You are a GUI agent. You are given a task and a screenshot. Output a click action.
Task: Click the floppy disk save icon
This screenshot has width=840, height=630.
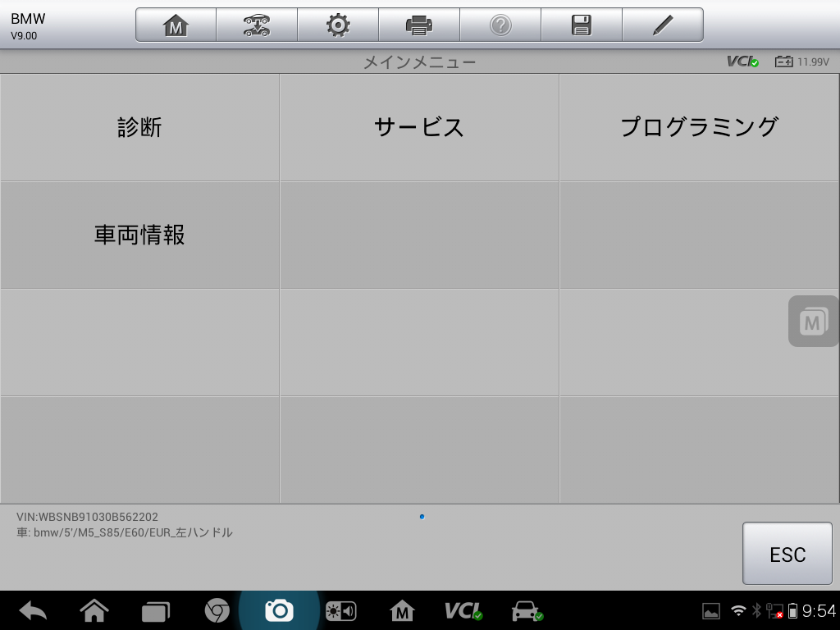[581, 25]
